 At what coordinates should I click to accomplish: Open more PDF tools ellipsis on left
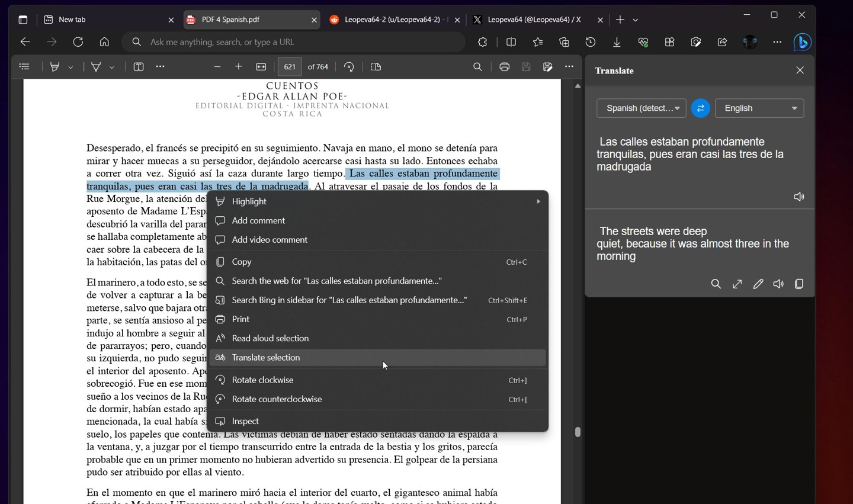click(x=160, y=67)
